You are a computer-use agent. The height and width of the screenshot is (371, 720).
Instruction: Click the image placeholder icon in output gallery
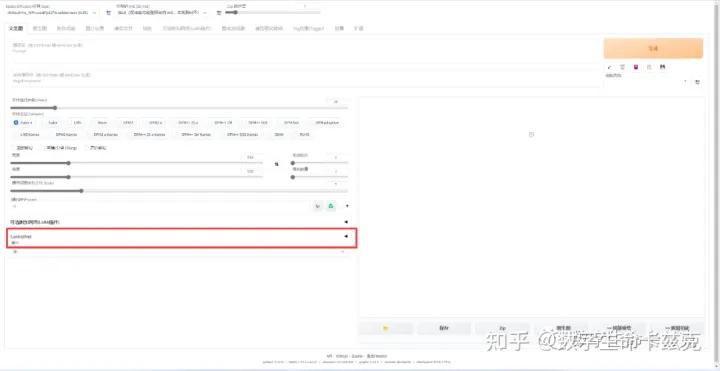tap(531, 135)
